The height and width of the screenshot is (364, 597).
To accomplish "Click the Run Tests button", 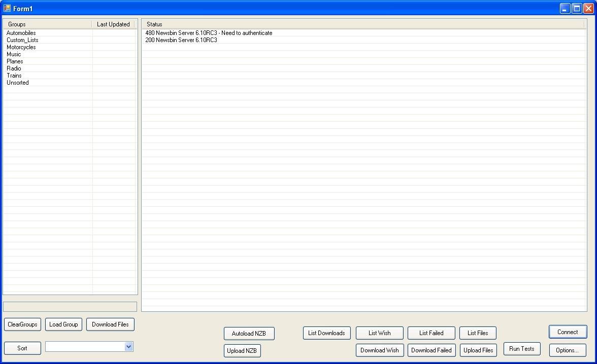I will 522,349.
